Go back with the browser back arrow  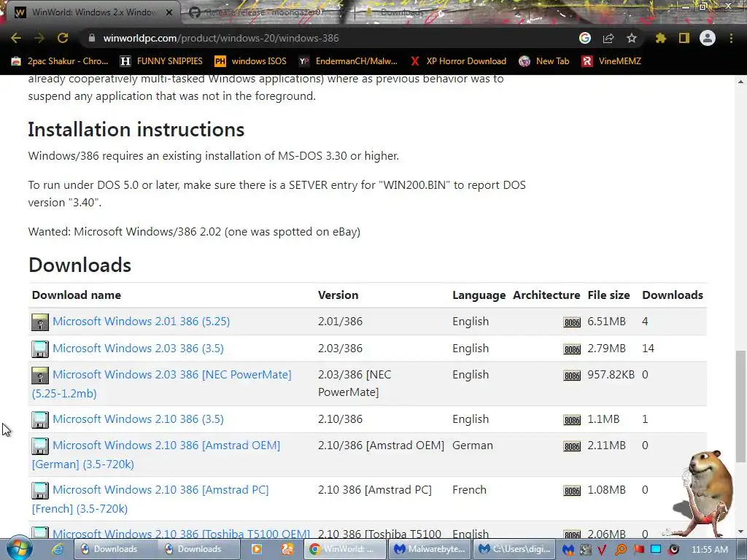click(16, 38)
